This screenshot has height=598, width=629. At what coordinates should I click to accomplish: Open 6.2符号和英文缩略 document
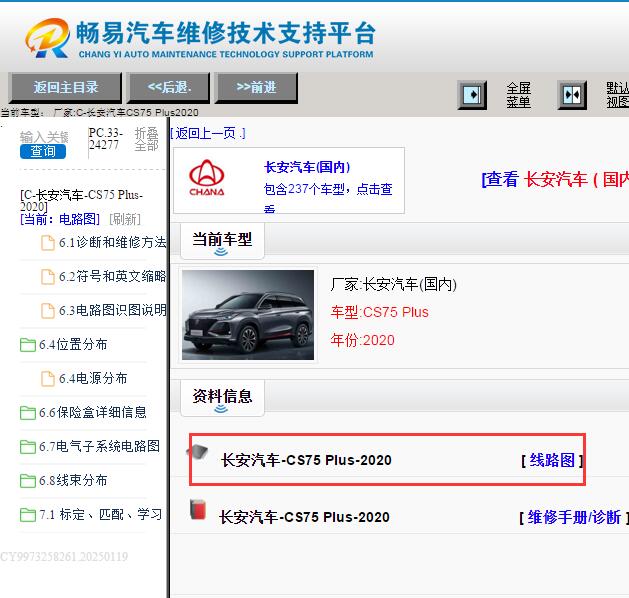click(112, 276)
